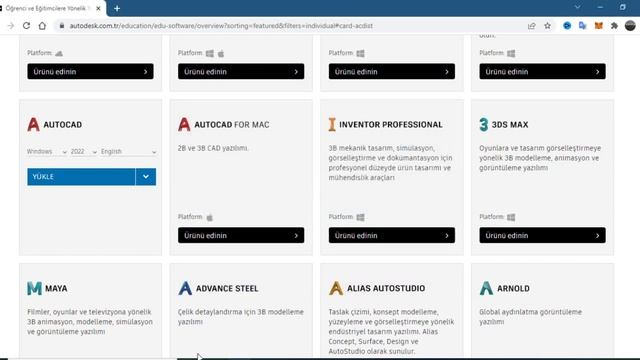Click the 3DS MAX title
The width and height of the screenshot is (640, 360).
(510, 125)
